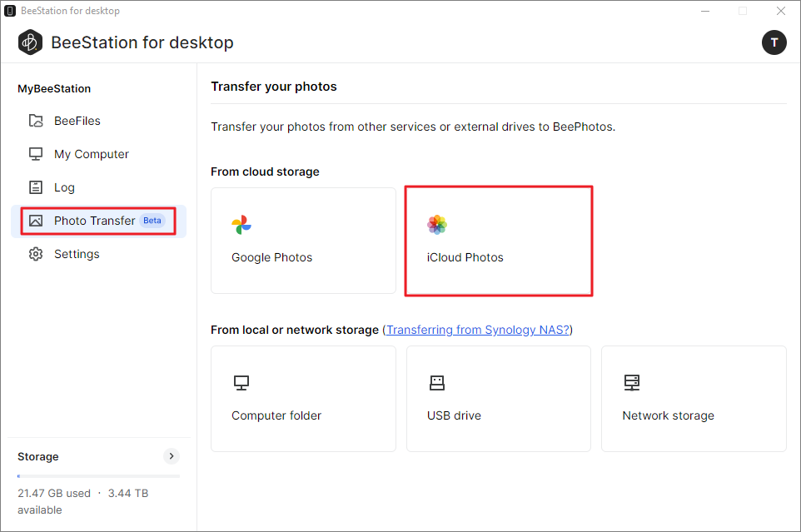Choose the Google Photos card
The height and width of the screenshot is (532, 801).
(303, 241)
